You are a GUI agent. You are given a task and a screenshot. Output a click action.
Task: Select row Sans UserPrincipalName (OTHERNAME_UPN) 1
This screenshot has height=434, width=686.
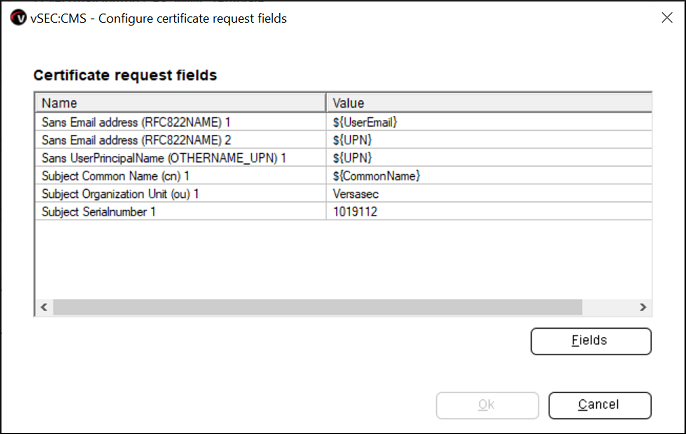(x=343, y=158)
